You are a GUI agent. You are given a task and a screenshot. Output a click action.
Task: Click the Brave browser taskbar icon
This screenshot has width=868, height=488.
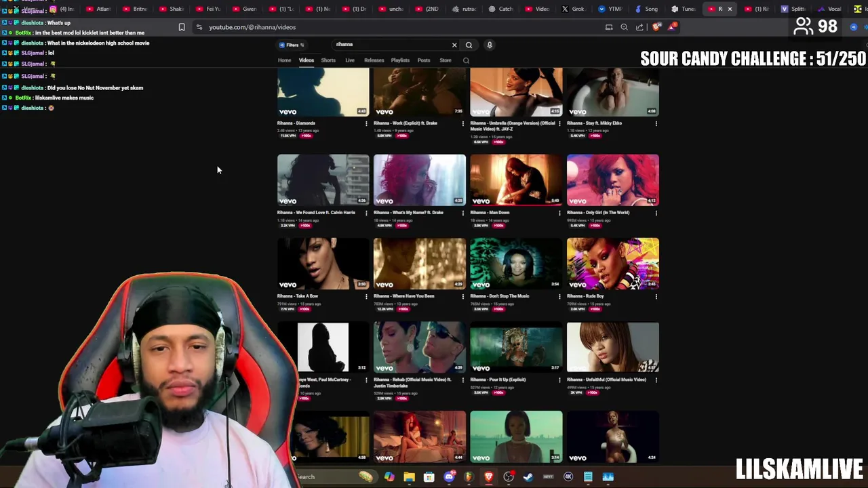[488, 477]
